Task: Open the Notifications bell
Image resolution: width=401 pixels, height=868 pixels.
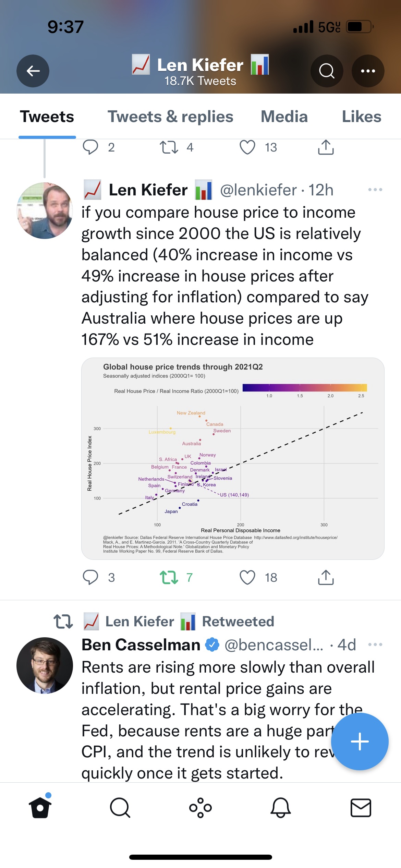Action: pos(281,808)
